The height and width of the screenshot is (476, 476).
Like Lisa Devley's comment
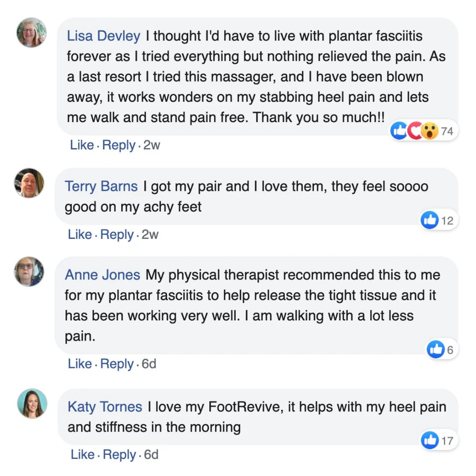[x=82, y=145]
